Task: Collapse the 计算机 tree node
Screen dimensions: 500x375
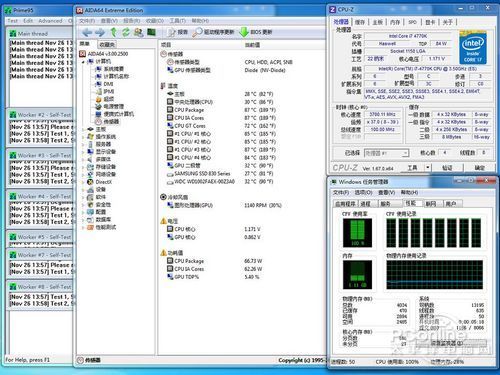Action: coord(83,62)
